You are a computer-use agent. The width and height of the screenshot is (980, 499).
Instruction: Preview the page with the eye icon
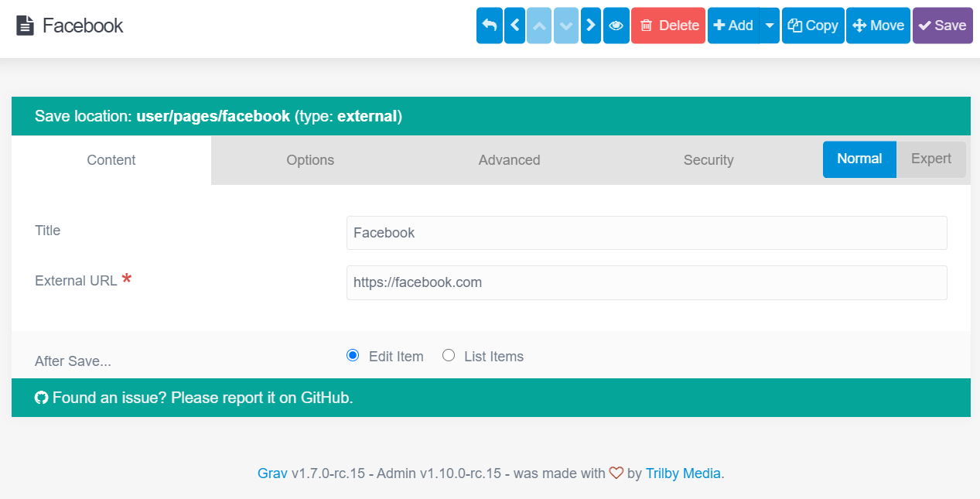(x=616, y=26)
